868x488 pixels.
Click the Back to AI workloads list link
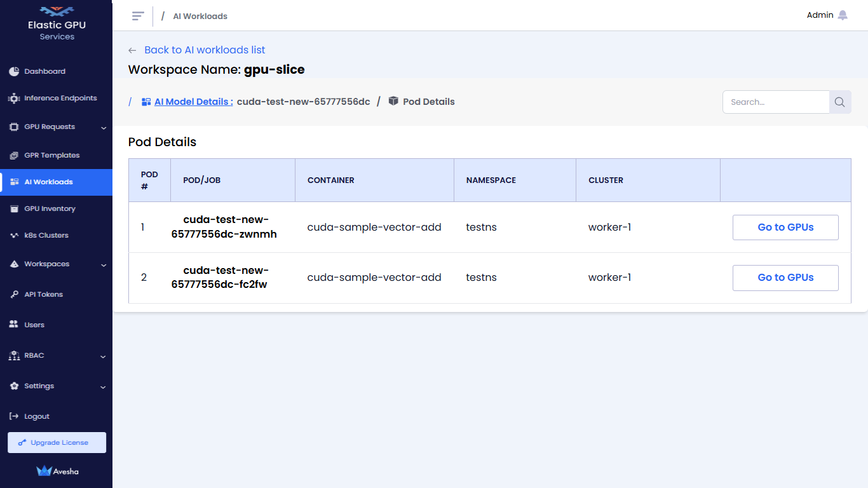(204, 50)
